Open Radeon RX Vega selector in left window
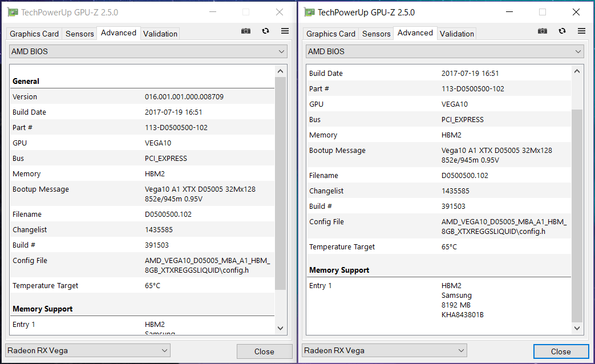The width and height of the screenshot is (595, 364). point(88,350)
